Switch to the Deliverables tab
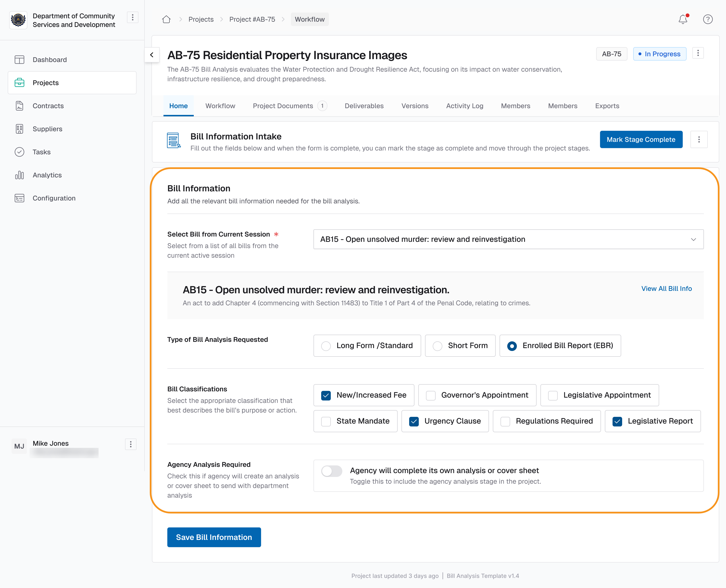This screenshot has height=588, width=726. coord(364,106)
